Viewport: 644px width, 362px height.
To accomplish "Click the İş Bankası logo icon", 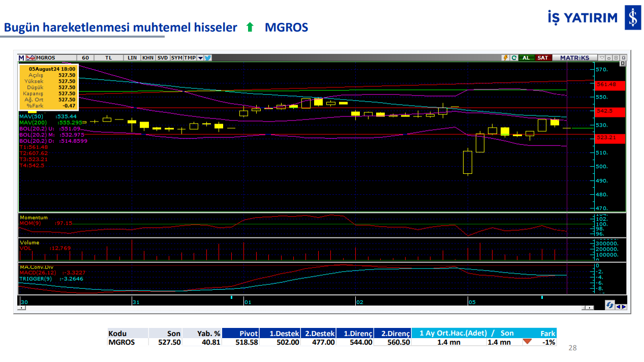I will pyautogui.click(x=631, y=17).
